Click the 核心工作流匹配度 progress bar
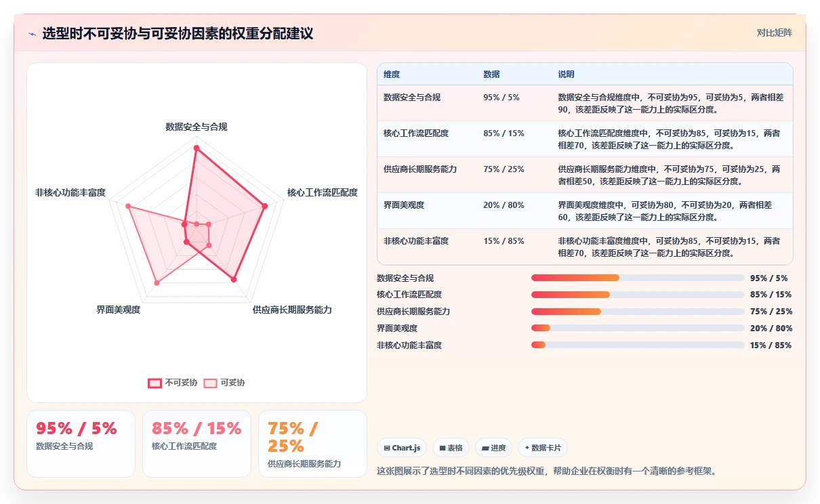 click(638, 295)
